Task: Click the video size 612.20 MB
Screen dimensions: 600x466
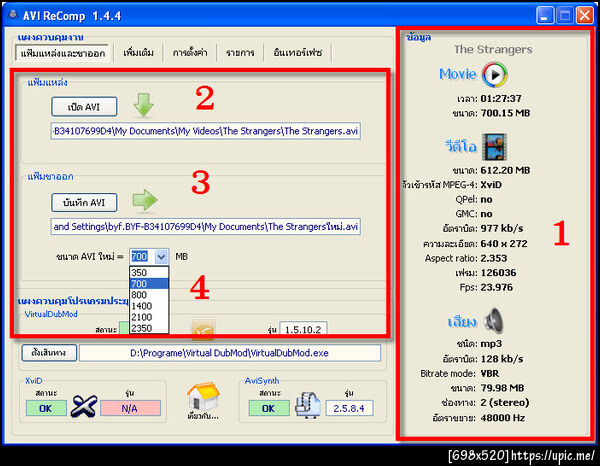Action: (505, 170)
